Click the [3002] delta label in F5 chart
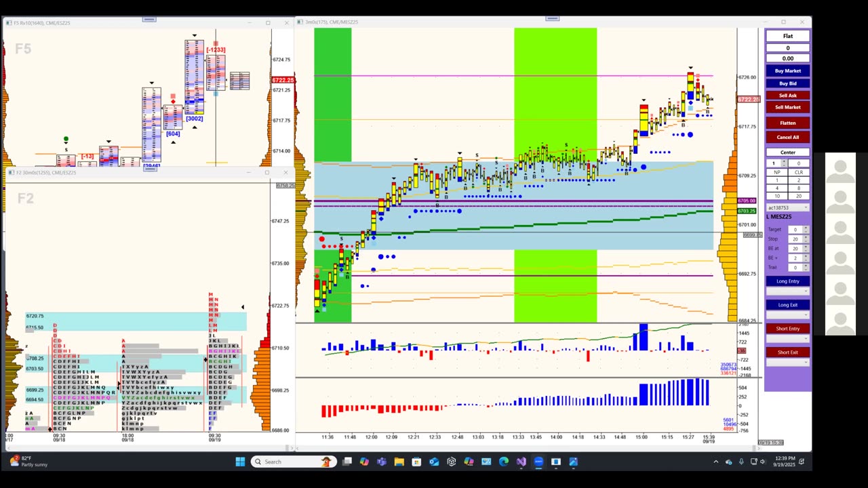This screenshot has height=488, width=868. tap(194, 119)
